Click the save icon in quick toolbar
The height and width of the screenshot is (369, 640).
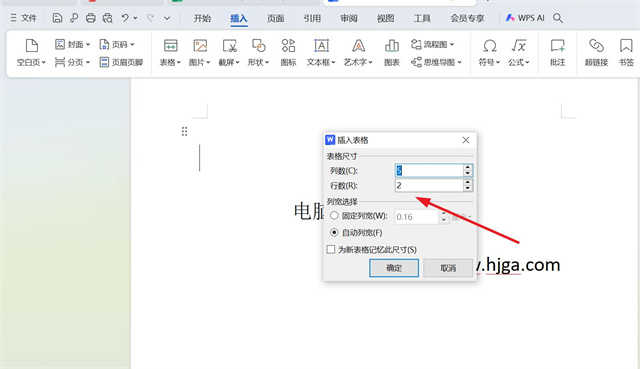click(57, 18)
